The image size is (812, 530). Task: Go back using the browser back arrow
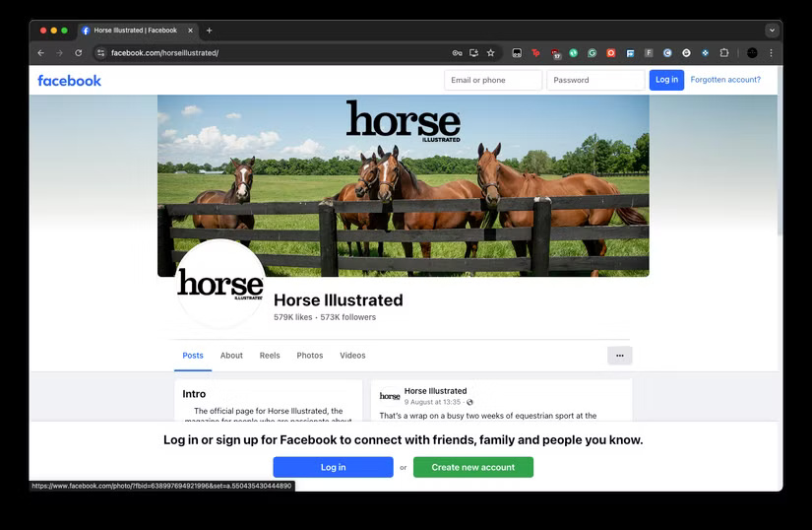coord(41,53)
